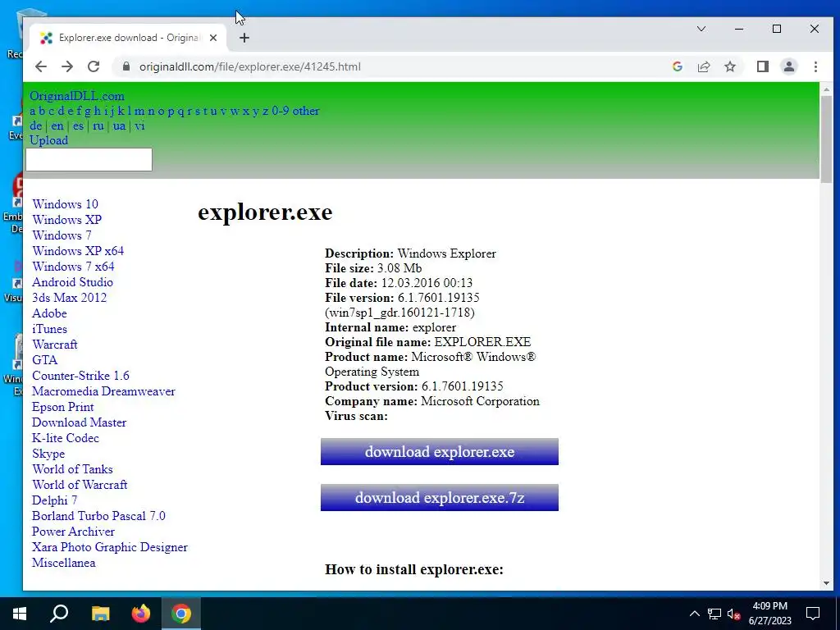The height and width of the screenshot is (630, 840).
Task: Open the 0-9 file index link
Action: coord(281,111)
